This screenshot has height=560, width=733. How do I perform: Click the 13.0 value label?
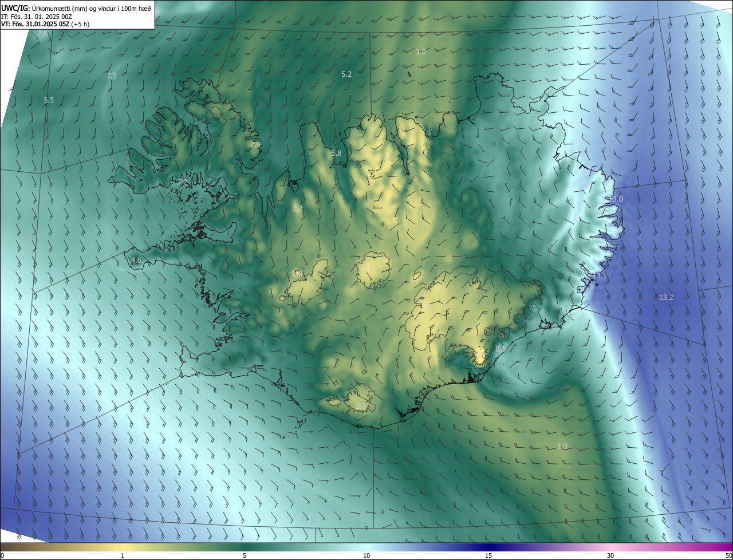click(x=615, y=199)
